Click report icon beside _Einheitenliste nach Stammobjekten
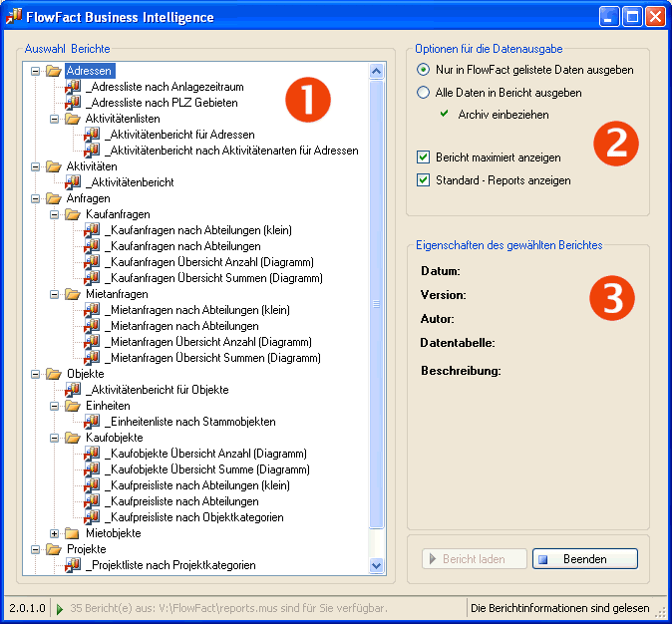 [92, 422]
